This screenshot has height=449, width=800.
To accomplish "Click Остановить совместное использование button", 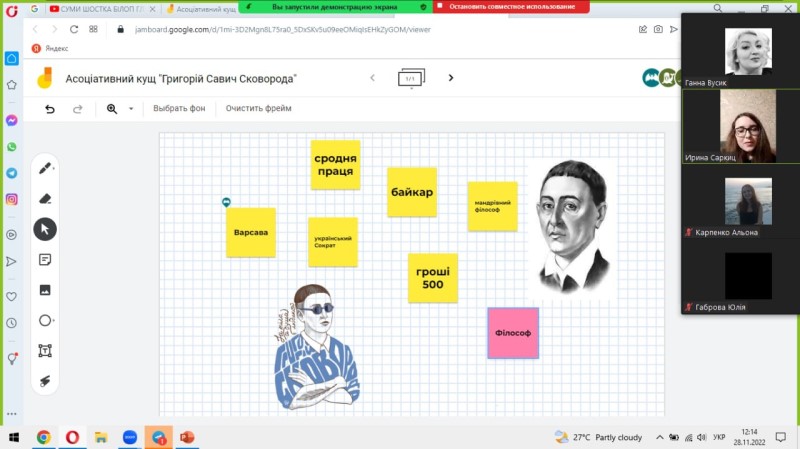I will coord(511,7).
